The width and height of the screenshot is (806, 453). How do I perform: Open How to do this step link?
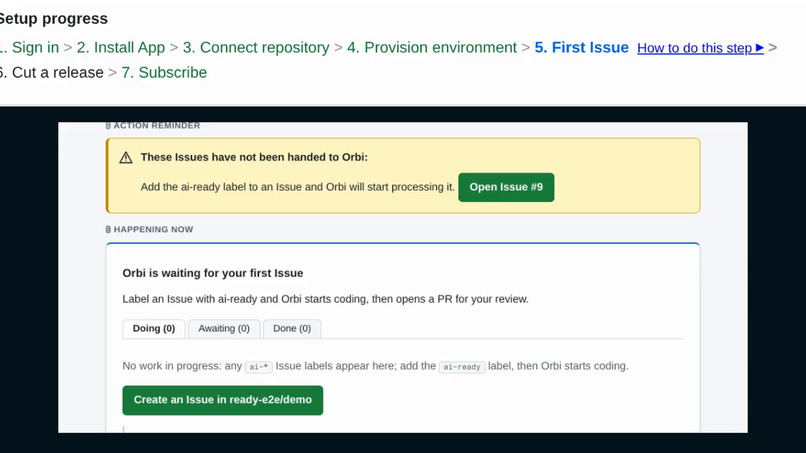[700, 48]
